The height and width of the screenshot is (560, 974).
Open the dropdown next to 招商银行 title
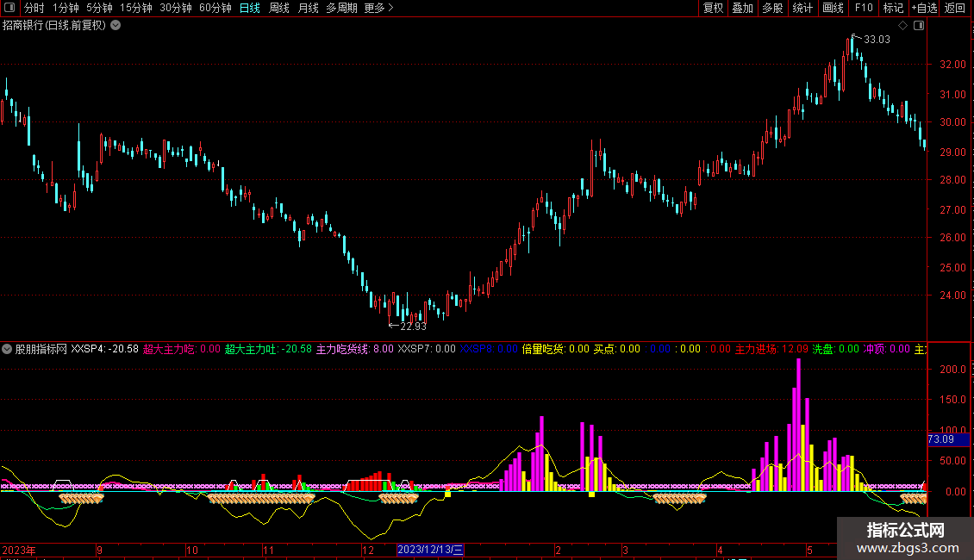116,26
